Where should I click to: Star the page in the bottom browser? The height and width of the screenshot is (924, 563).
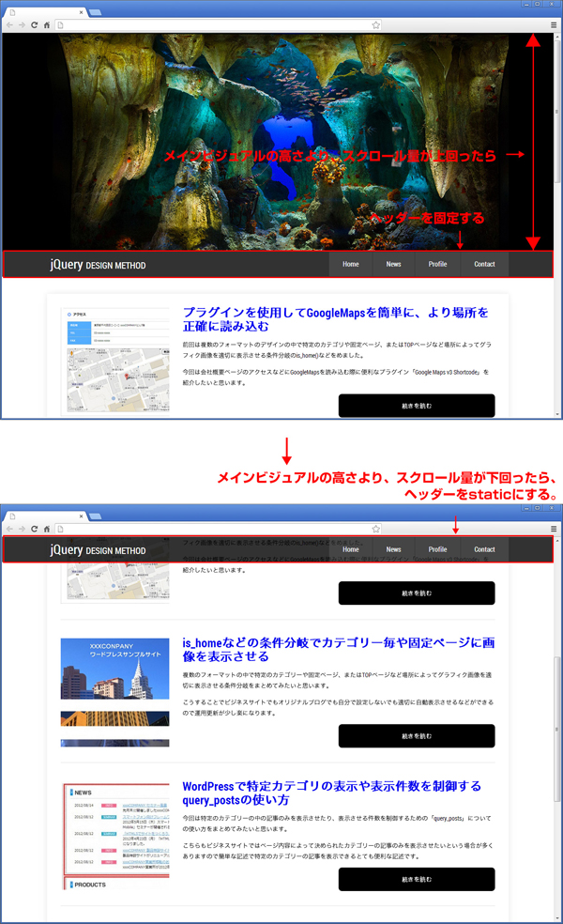(376, 529)
